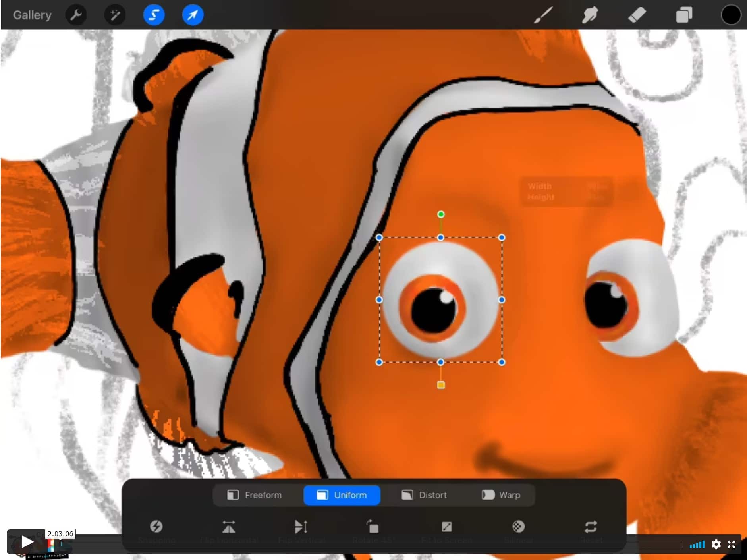Open the Bilinear interpolation options
Viewport: 747px width, 560px height.
tap(518, 527)
